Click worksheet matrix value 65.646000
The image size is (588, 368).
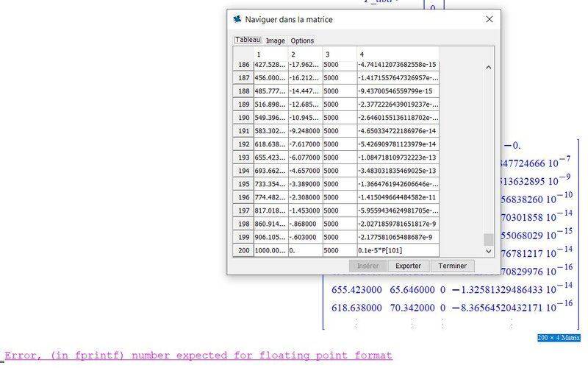click(x=412, y=290)
